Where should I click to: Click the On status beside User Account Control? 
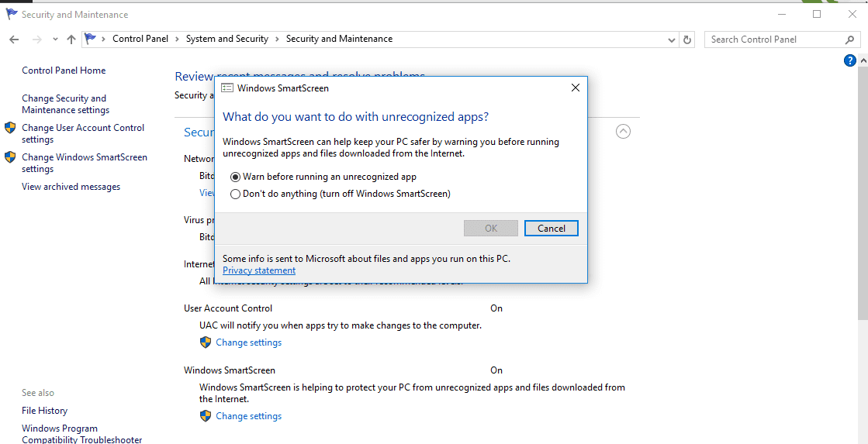pyautogui.click(x=496, y=308)
